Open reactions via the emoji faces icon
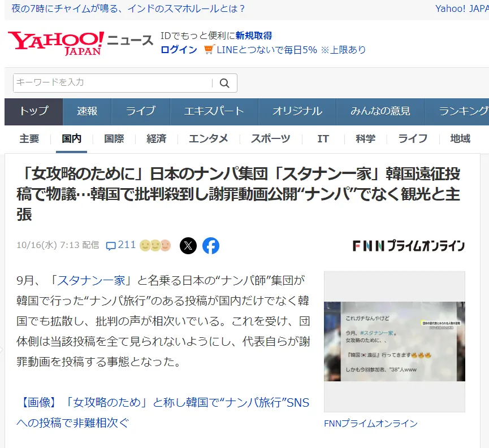The height and width of the screenshot is (448, 489). pos(154,245)
